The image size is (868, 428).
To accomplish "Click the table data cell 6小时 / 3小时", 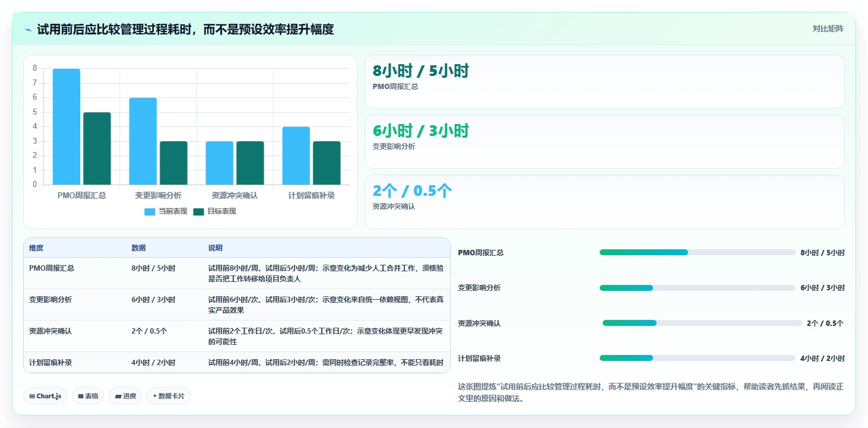I will 153,300.
